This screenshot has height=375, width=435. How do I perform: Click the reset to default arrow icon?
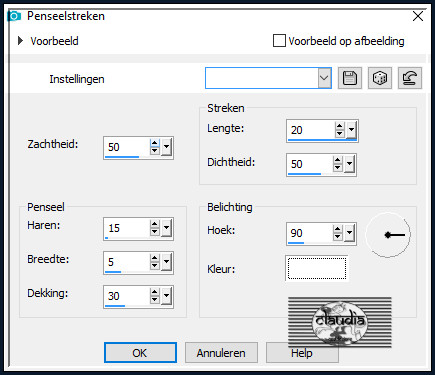[x=410, y=78]
